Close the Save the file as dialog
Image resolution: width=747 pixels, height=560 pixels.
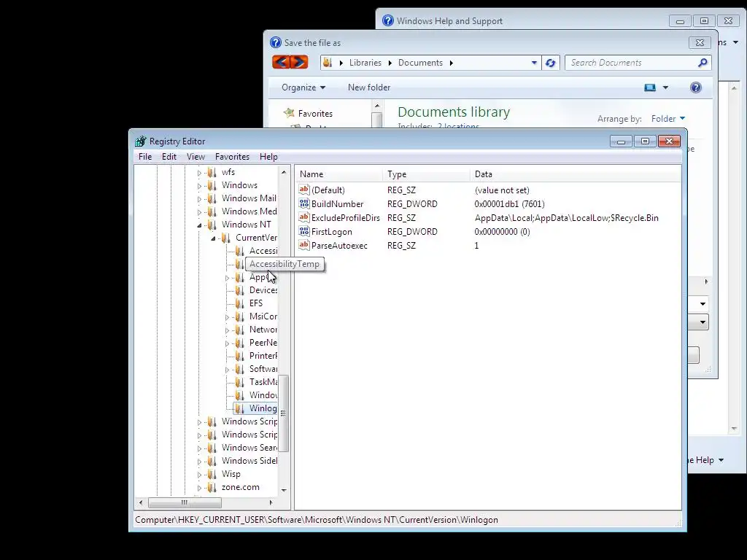click(x=700, y=42)
